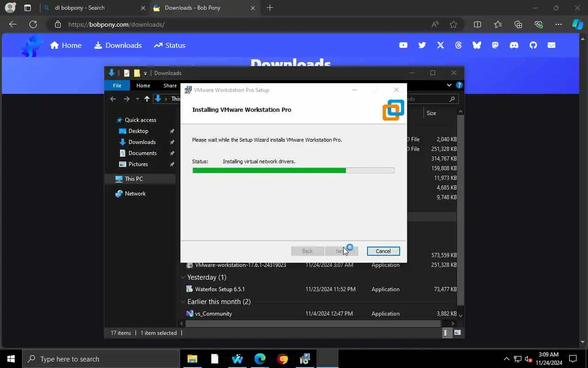Open the X social icon

click(441, 45)
